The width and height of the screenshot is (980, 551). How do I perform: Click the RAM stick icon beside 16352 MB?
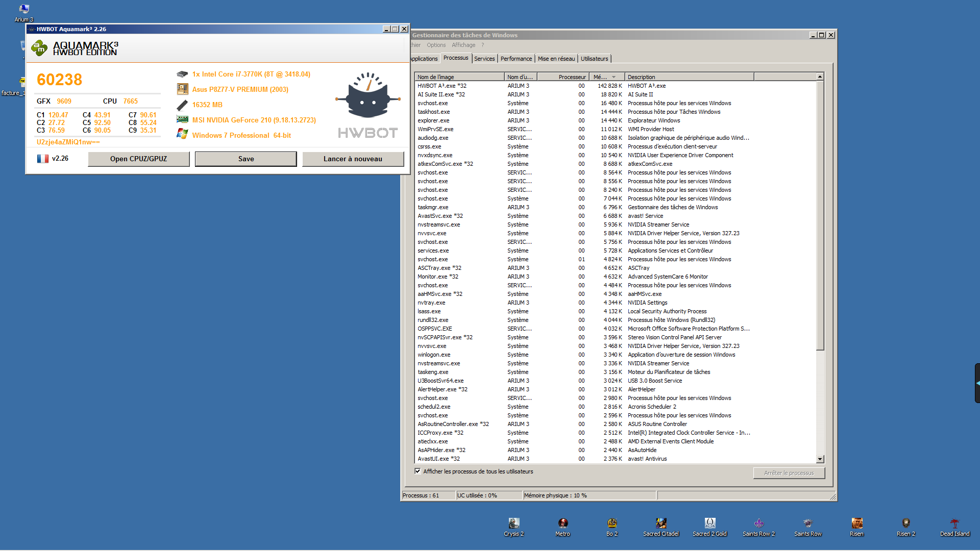pos(182,105)
